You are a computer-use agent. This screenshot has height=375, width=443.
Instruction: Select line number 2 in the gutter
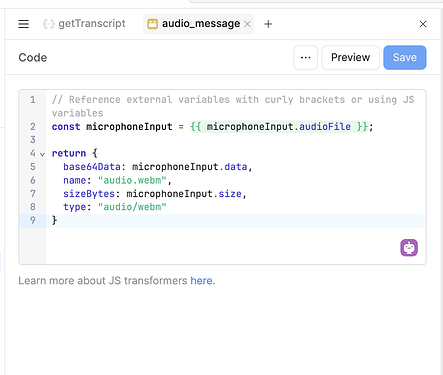pyautogui.click(x=33, y=127)
